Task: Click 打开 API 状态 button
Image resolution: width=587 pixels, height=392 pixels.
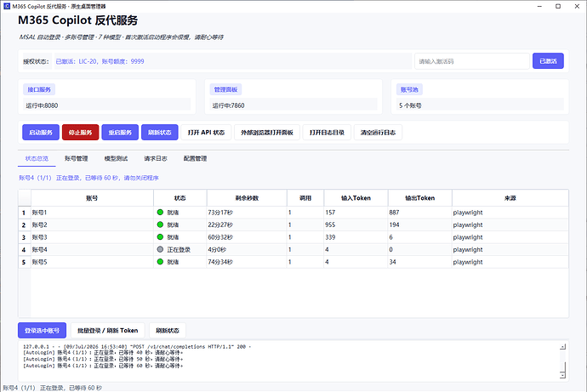Action: point(206,133)
